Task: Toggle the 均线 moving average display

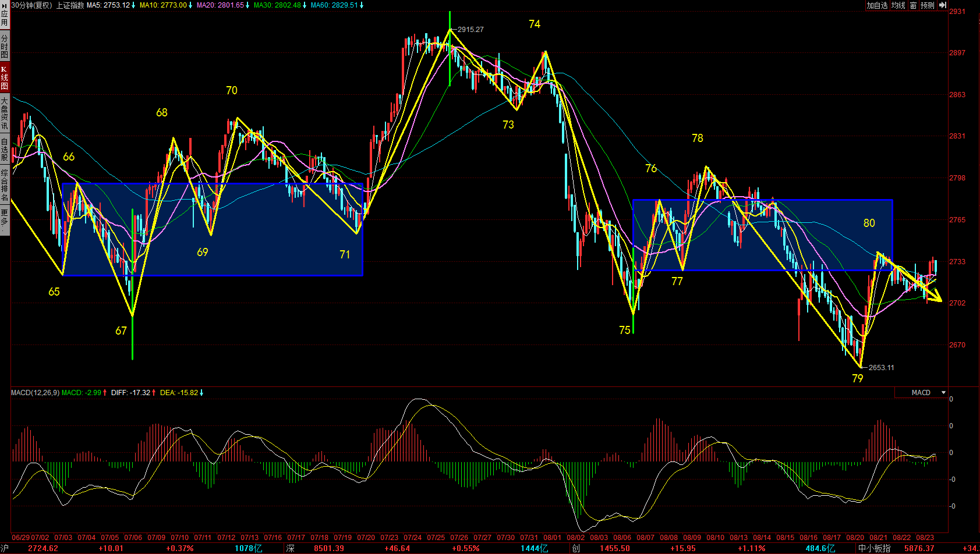Action: tap(898, 5)
